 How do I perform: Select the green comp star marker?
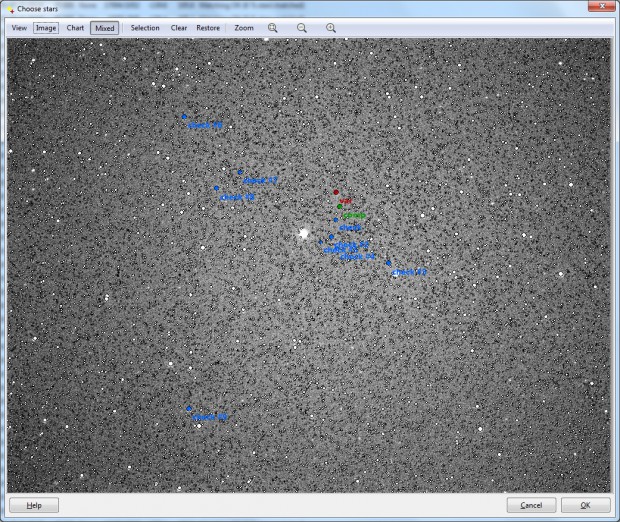click(x=340, y=206)
